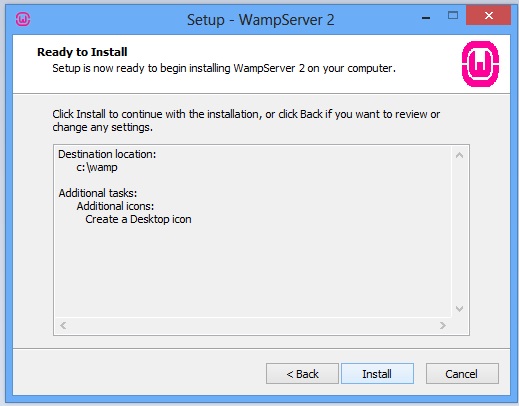Abort setup with the Cancel button
Screen dimensions: 519x406
point(462,374)
